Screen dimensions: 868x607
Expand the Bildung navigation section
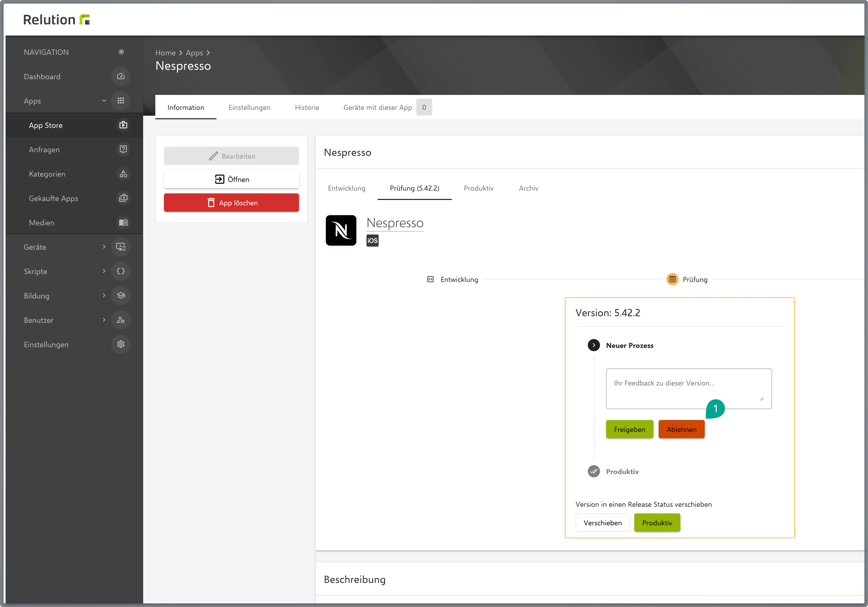pyautogui.click(x=104, y=296)
